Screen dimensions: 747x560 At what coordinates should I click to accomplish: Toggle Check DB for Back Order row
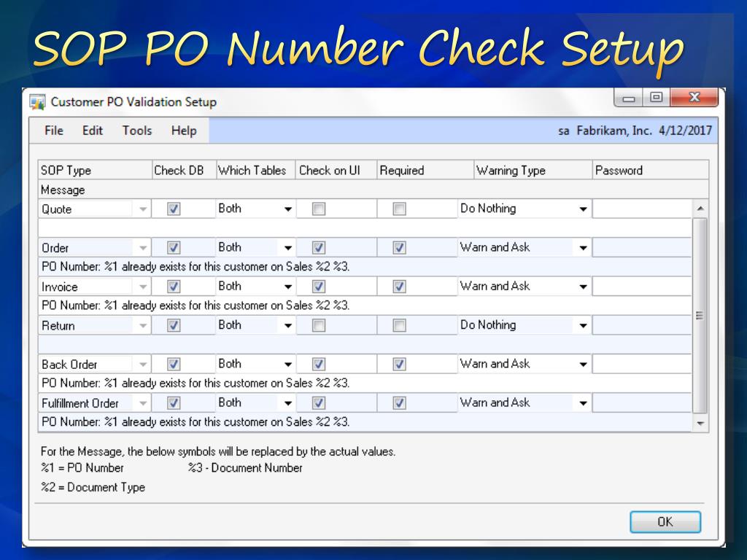point(174,365)
